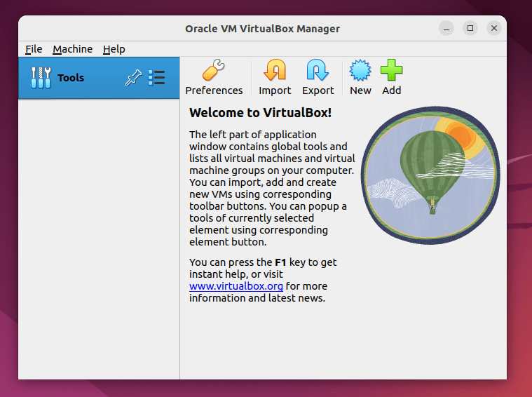Open the Tools list menu icon
The height and width of the screenshot is (397, 532).
coord(156,78)
